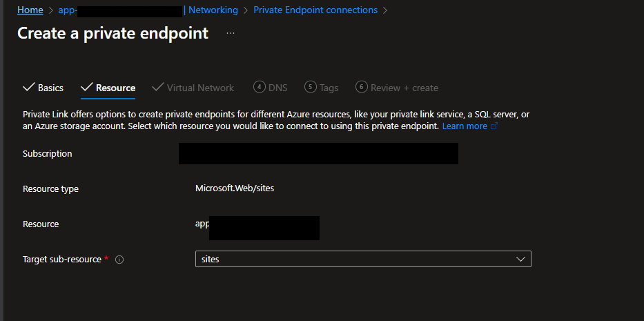Image resolution: width=644 pixels, height=321 pixels.
Task: Go to the Home breadcrumb link
Action: pyautogui.click(x=30, y=10)
